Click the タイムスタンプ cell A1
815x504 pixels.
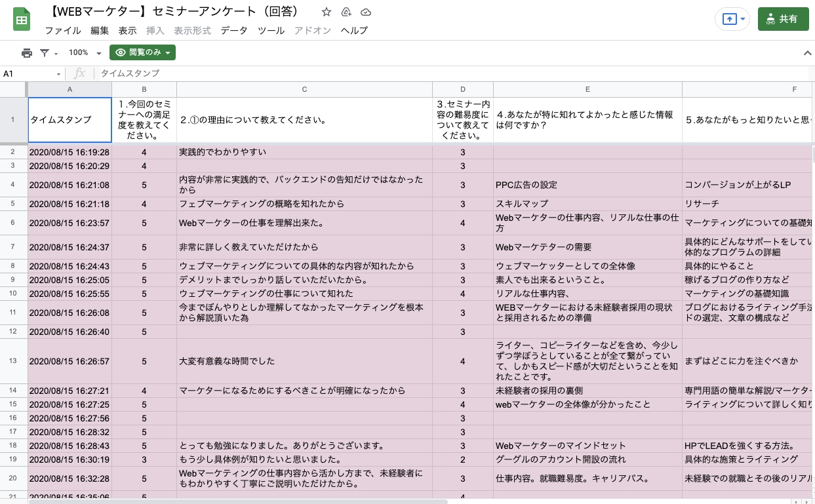[x=70, y=120]
